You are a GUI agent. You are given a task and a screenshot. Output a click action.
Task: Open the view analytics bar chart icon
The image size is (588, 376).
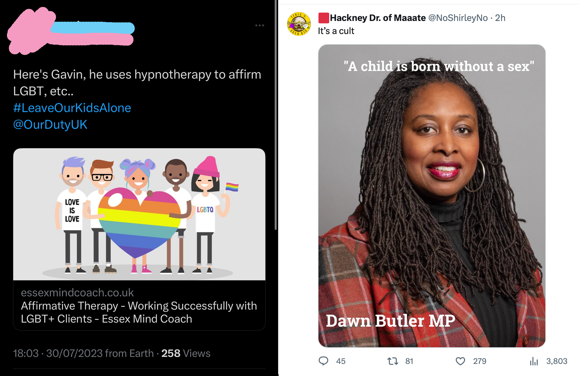click(534, 361)
